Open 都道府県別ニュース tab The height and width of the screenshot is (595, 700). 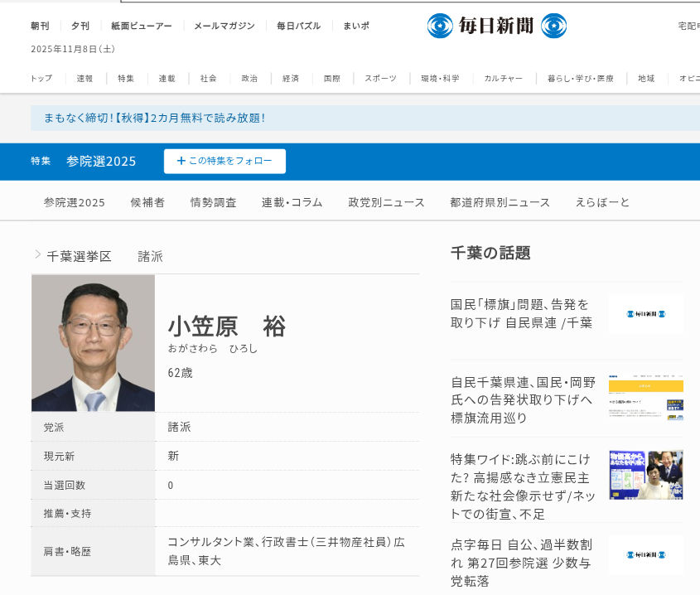pos(500,202)
